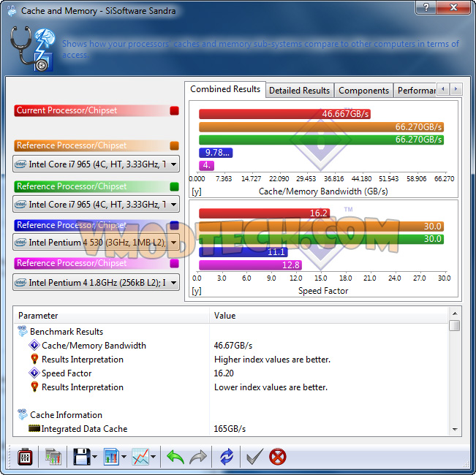Toggle the green Reference Processor/Chipset checkbox
This screenshot has height=475, width=476.
tap(174, 186)
